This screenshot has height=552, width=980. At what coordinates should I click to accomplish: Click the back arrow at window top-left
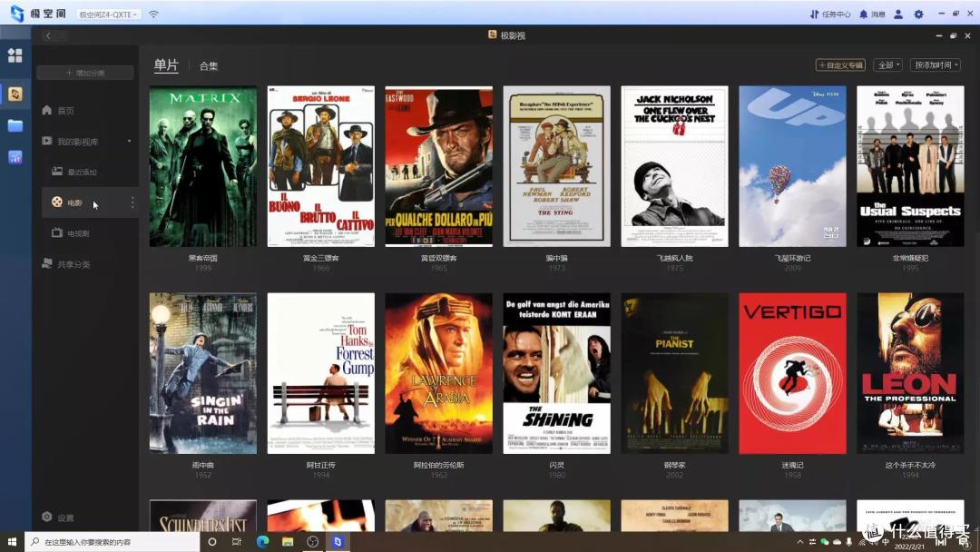[x=48, y=35]
